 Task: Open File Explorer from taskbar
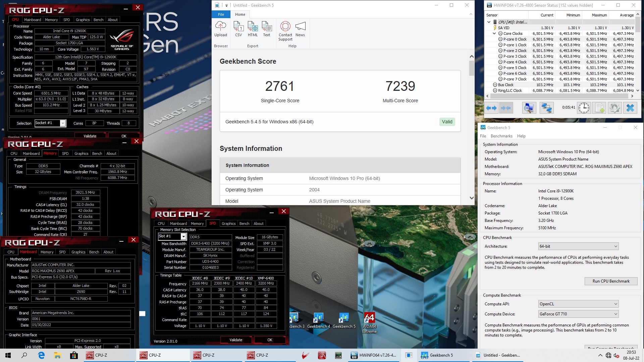(x=57, y=355)
